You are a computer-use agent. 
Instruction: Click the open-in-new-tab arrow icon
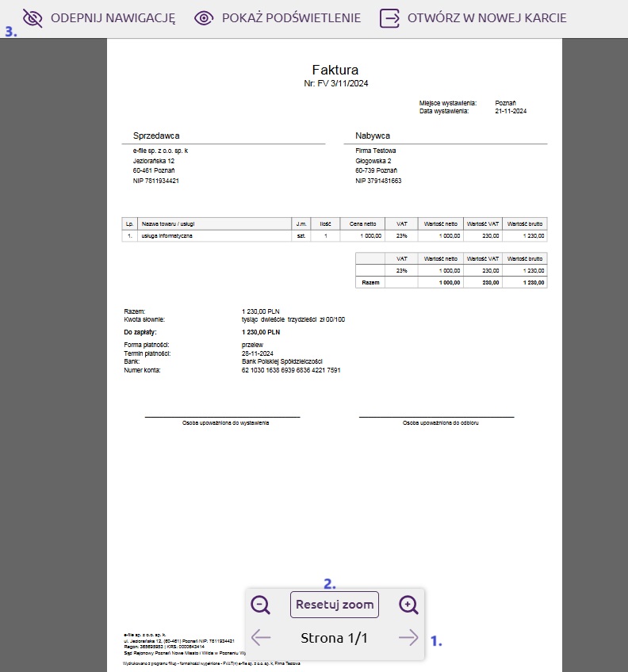tap(389, 18)
